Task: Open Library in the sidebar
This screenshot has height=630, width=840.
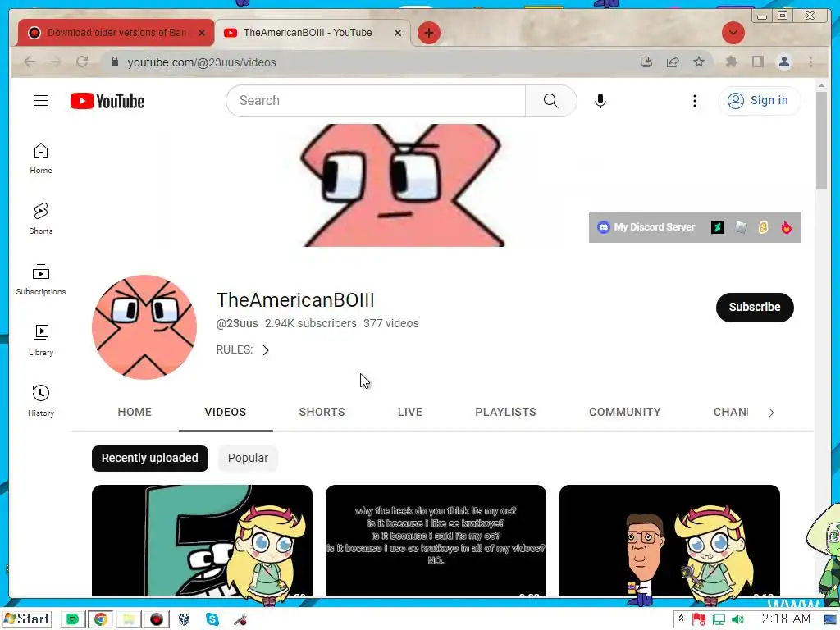Action: point(41,340)
